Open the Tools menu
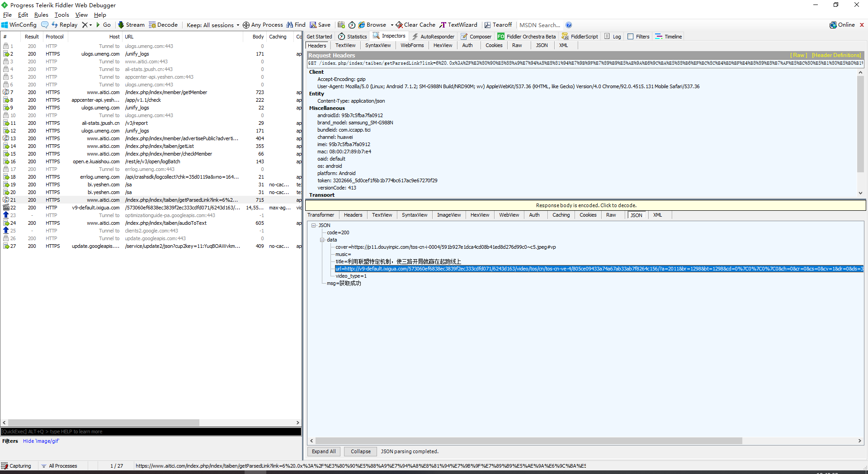The height and width of the screenshot is (474, 868). coord(62,15)
